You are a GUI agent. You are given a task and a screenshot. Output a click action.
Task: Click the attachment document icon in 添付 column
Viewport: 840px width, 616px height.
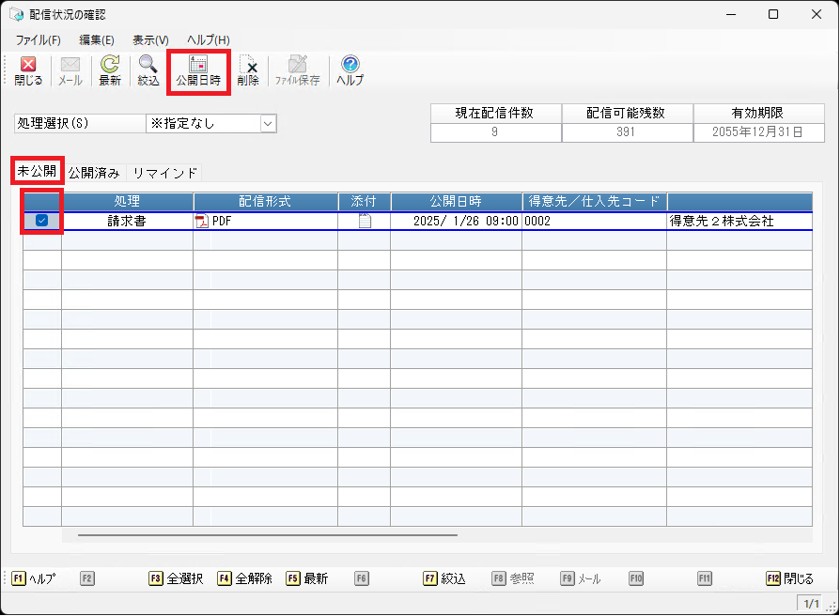coord(365,221)
